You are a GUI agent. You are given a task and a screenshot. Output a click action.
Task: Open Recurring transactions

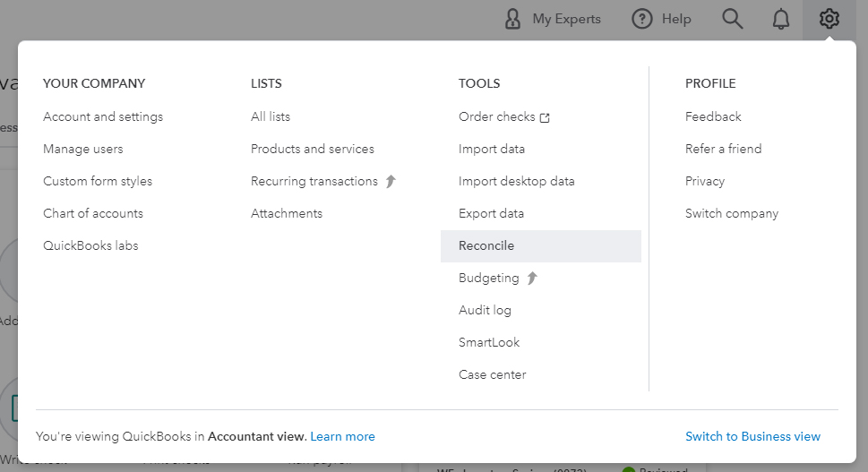coord(314,181)
